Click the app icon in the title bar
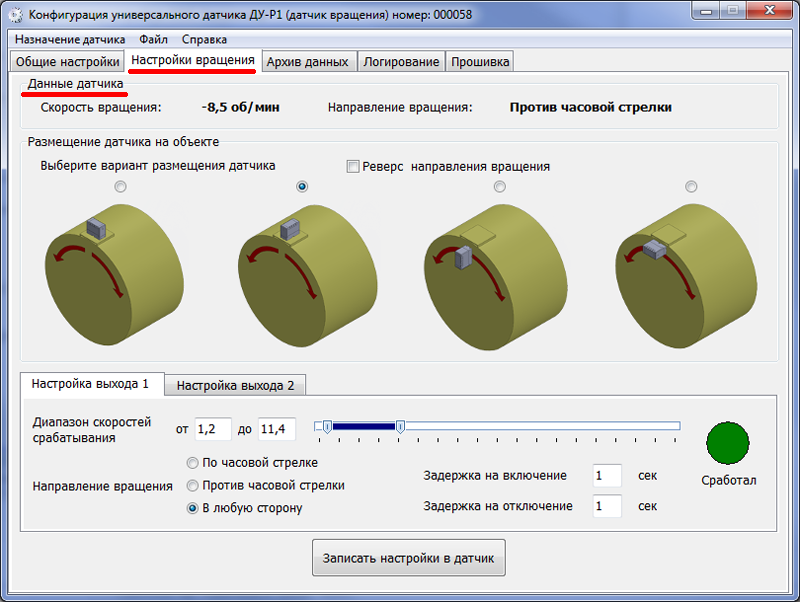The height and width of the screenshot is (602, 800). (x=15, y=15)
